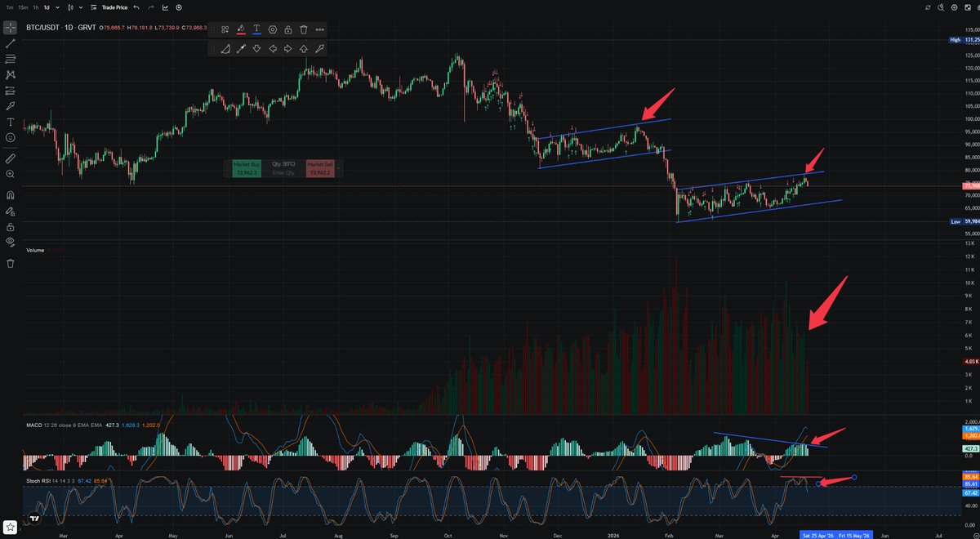Select the 1h interval
Viewport: 980px width, 539px height.
click(x=35, y=7)
